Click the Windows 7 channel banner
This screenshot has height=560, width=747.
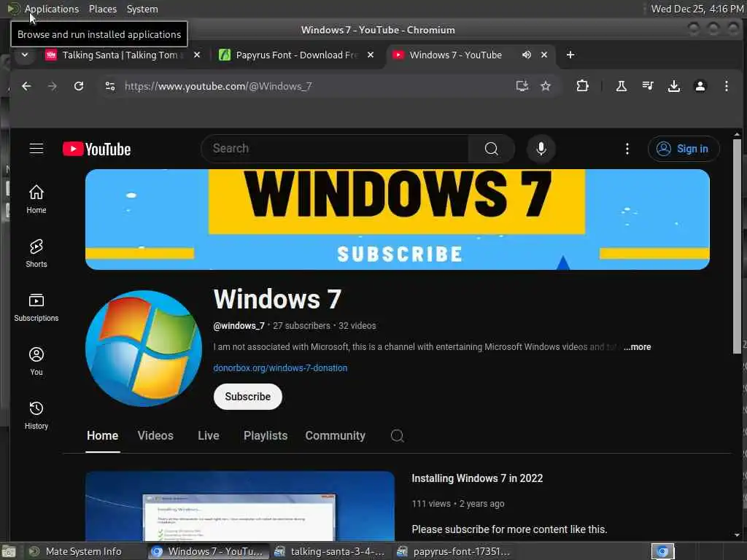point(398,219)
